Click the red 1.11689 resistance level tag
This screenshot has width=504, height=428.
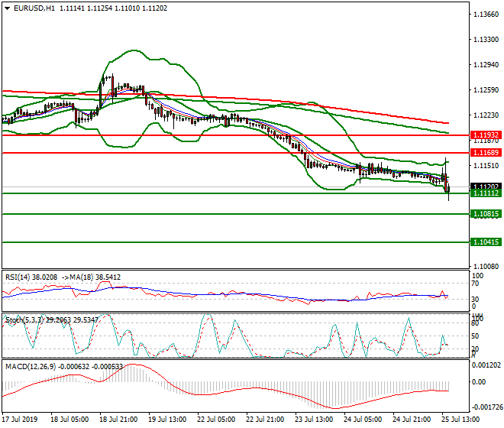click(x=485, y=153)
